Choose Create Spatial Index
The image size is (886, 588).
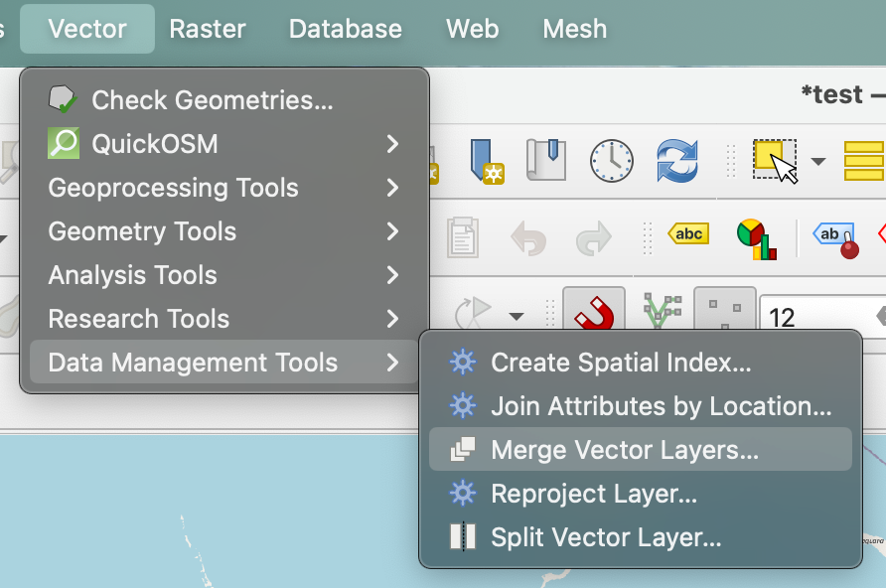(x=641, y=363)
